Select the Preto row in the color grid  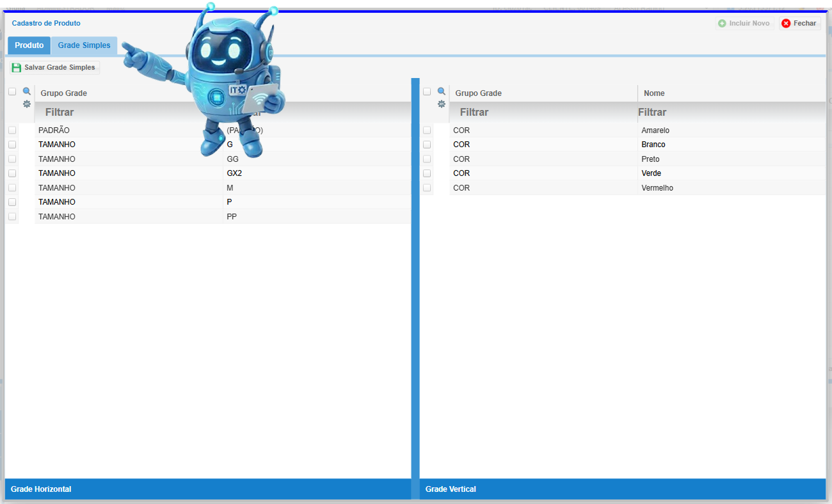tap(650, 159)
